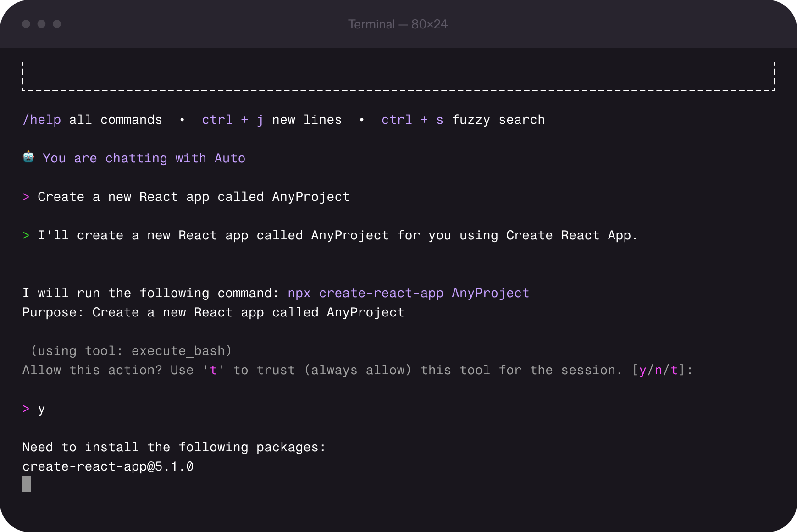Click the /help command text
The image size is (797, 532).
click(42, 120)
